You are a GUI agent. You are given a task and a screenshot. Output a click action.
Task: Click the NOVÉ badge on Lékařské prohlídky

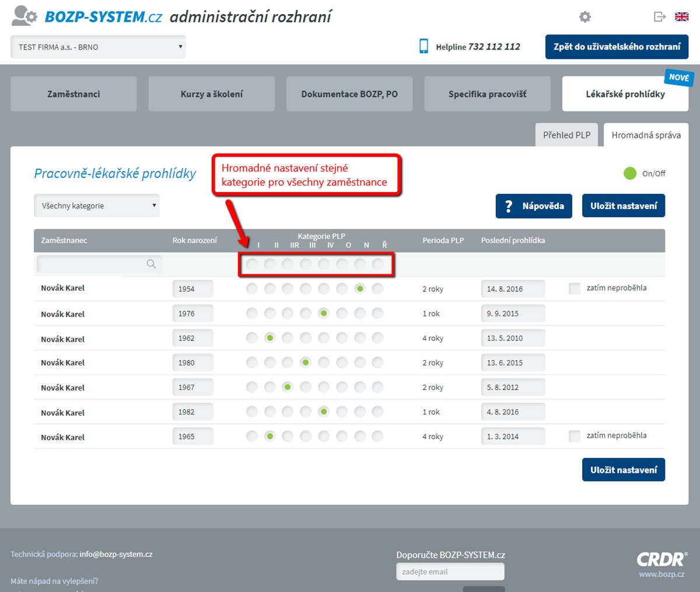pyautogui.click(x=678, y=78)
